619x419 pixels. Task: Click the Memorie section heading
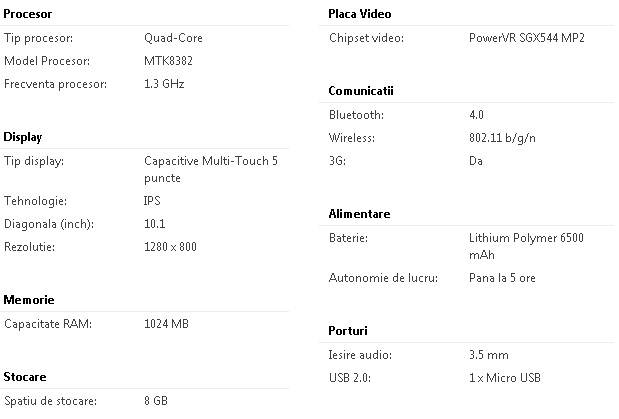tap(29, 300)
